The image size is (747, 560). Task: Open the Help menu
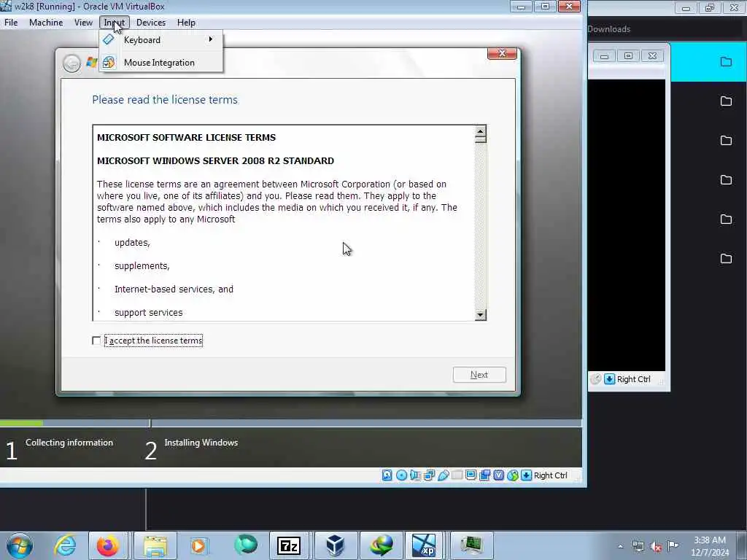[186, 23]
